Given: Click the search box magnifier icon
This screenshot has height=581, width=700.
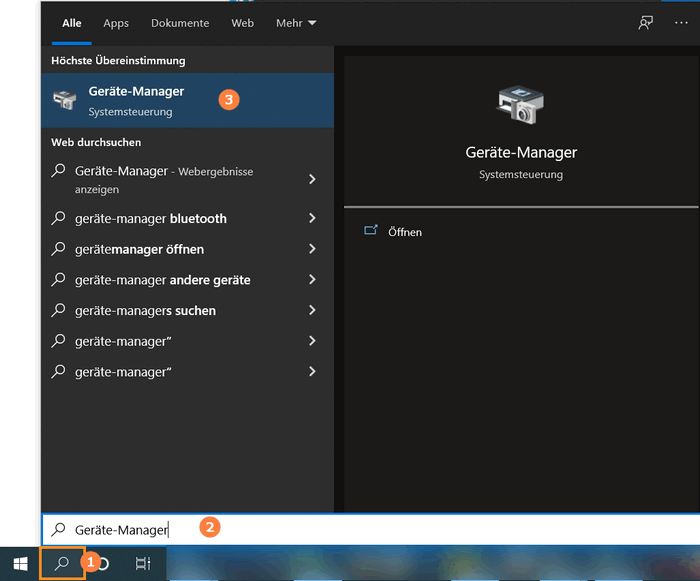Looking at the screenshot, I should (x=58, y=529).
